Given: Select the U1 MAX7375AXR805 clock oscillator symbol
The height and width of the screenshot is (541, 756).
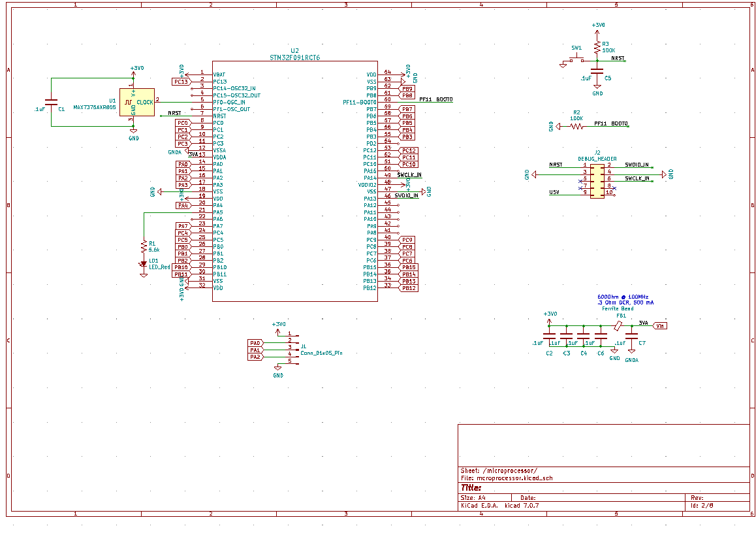Looking at the screenshot, I should (137, 102).
